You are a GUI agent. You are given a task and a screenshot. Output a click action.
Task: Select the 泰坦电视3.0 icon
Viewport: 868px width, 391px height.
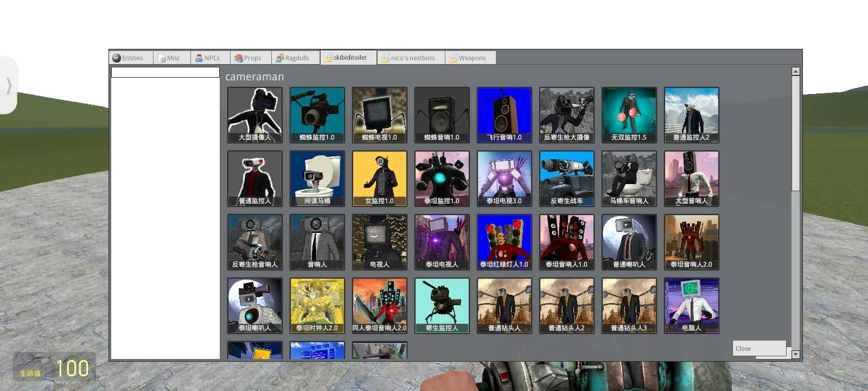coord(505,179)
